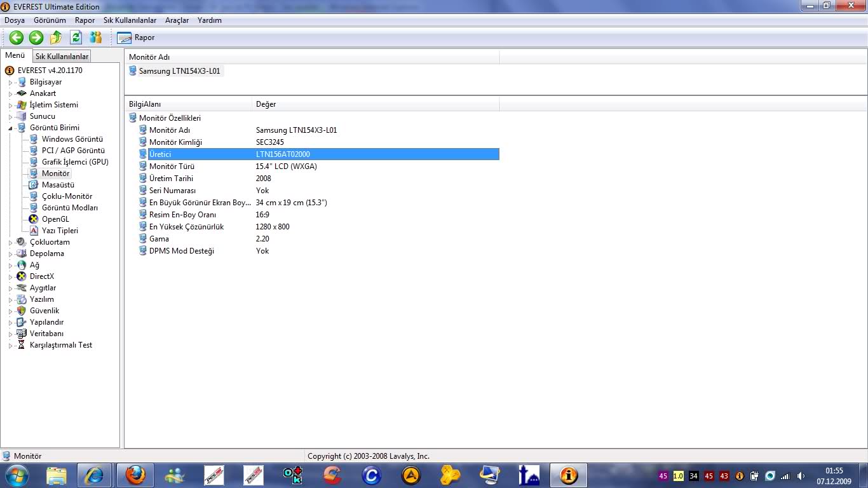
Task: Select the Masaüstü tree icon
Action: [34, 185]
